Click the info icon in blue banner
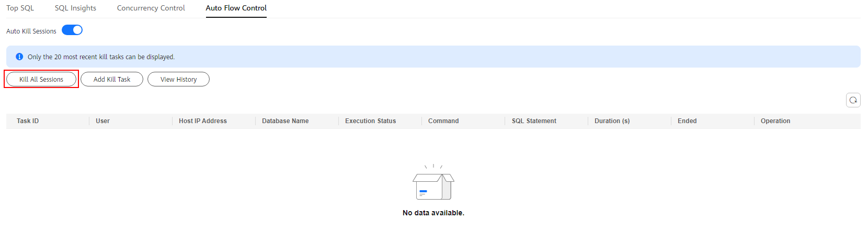868x241 pixels. tap(19, 57)
